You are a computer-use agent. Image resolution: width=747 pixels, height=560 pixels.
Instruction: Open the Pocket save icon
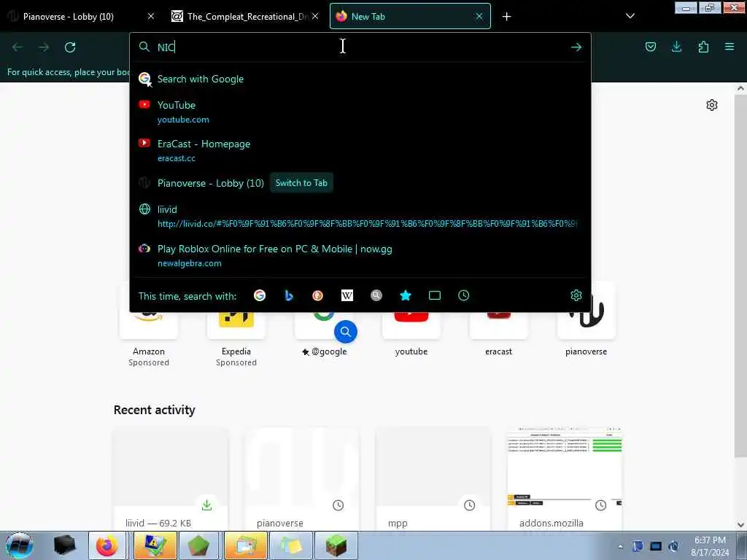pos(650,47)
